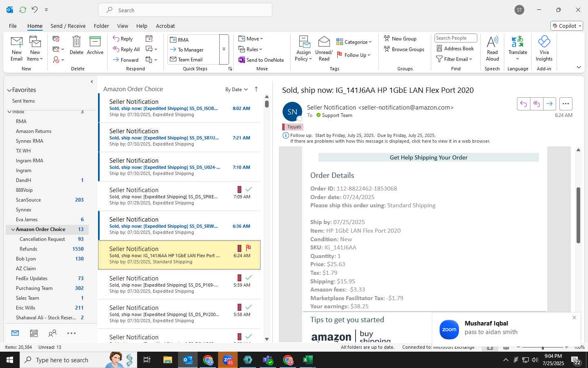Undo the last action
The image size is (588, 368).
[x=35, y=9]
